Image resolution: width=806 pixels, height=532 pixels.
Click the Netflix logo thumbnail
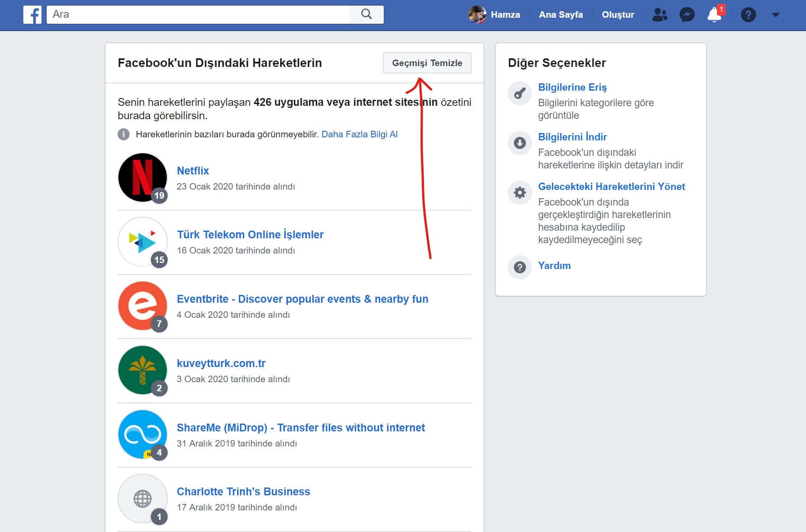point(143,177)
